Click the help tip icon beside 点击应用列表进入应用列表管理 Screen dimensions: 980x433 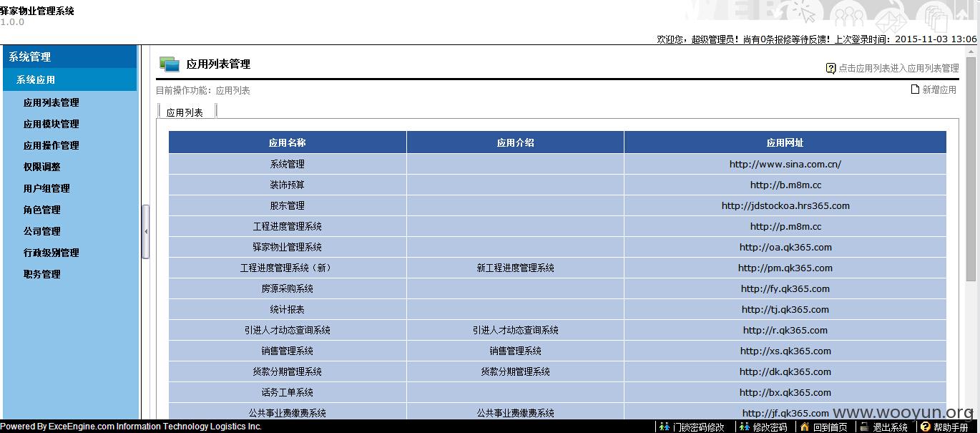[830, 69]
